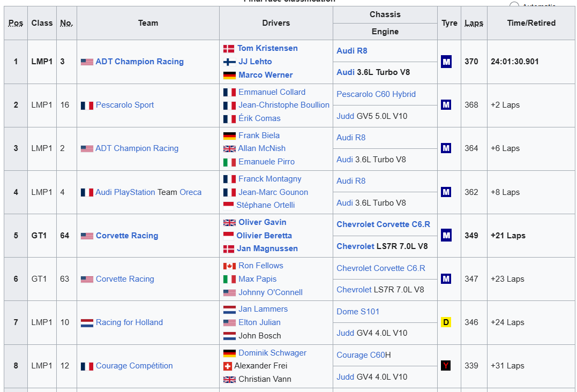
Task: Open the Chevrolet Corvette C6.R link in row 5
Action: coord(383,224)
